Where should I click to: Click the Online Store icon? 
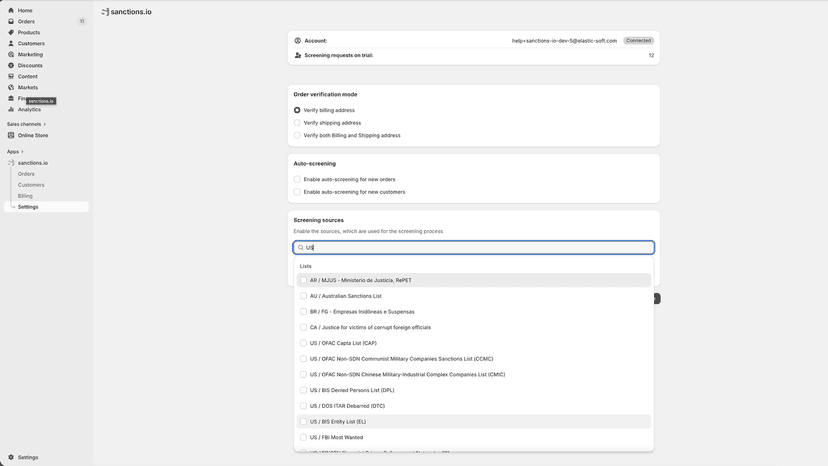(11, 135)
